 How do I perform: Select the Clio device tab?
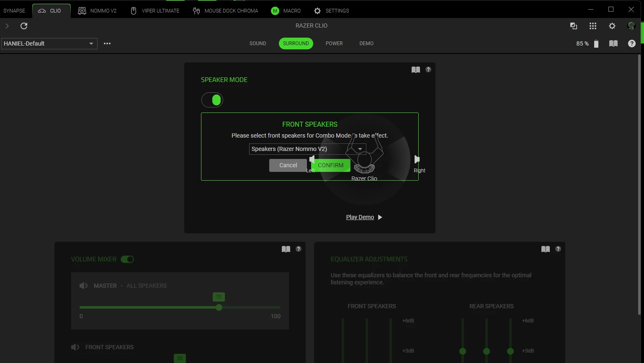pos(52,10)
